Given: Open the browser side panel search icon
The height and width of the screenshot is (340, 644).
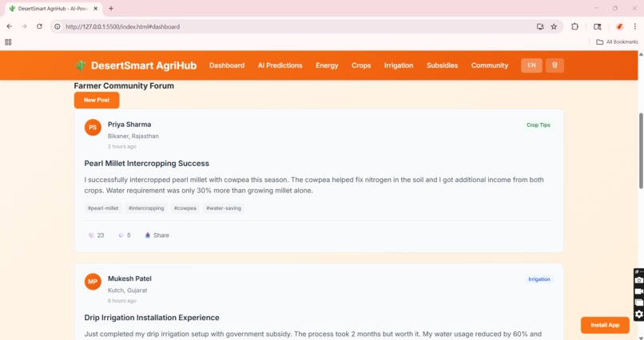Looking at the screenshot, I should click(x=597, y=26).
